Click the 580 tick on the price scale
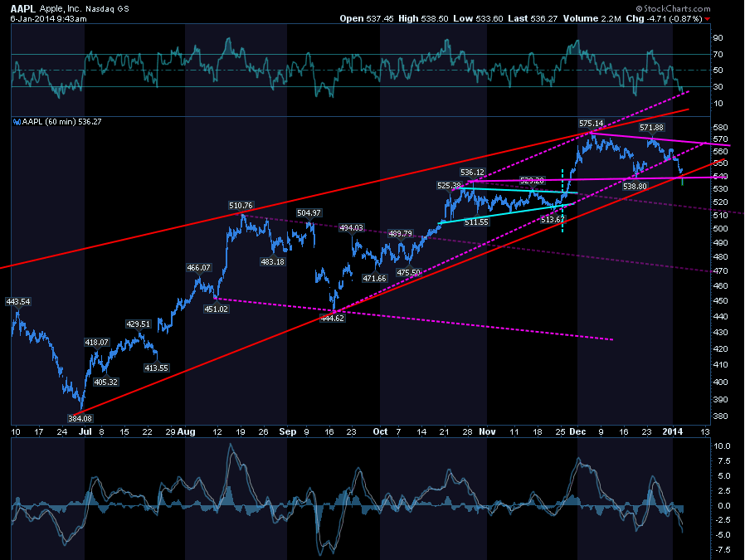The width and height of the screenshot is (745, 560). (720, 128)
